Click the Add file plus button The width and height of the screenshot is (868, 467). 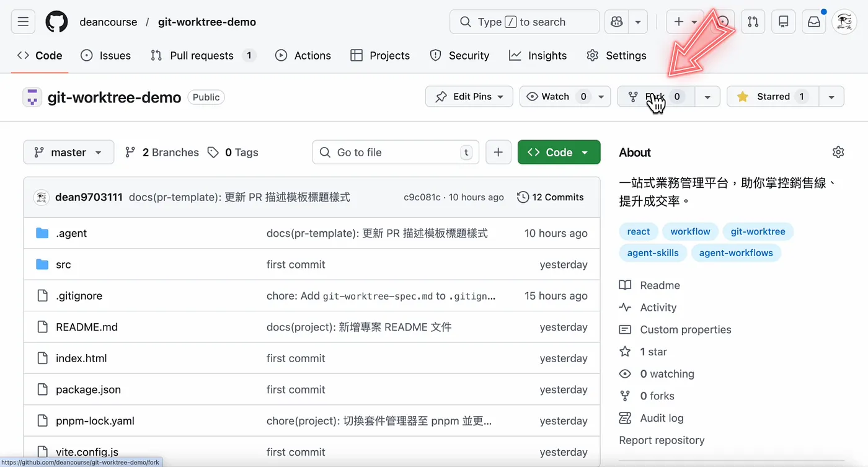(x=498, y=152)
